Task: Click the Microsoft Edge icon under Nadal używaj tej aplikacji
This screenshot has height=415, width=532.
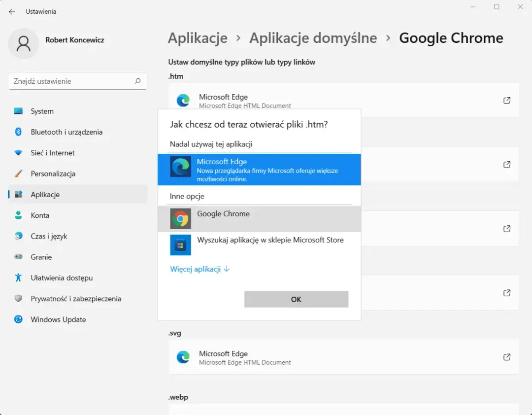Action: tap(180, 167)
